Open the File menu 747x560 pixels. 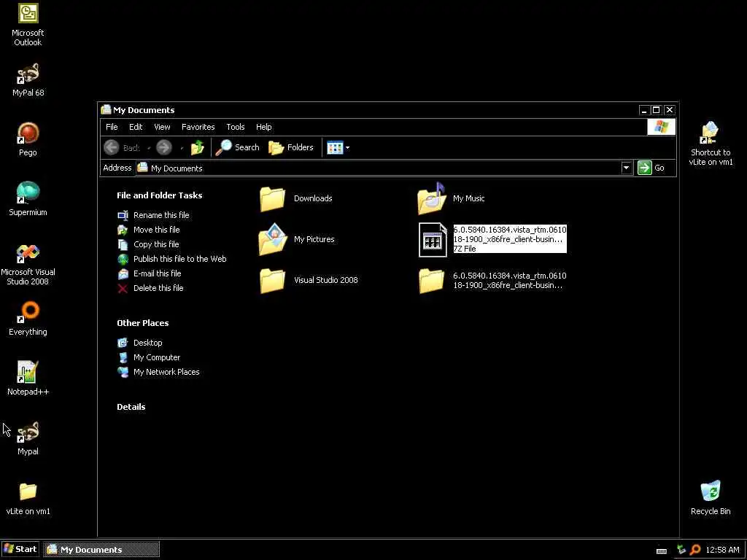[112, 127]
